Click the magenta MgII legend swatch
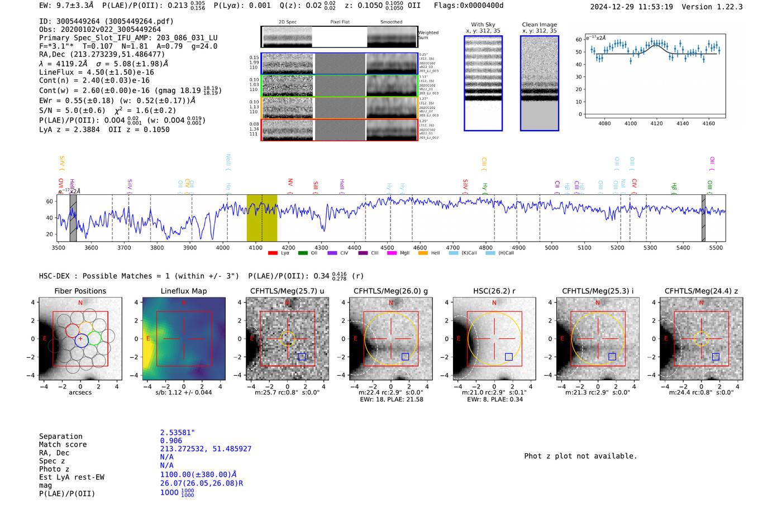 tap(392, 253)
